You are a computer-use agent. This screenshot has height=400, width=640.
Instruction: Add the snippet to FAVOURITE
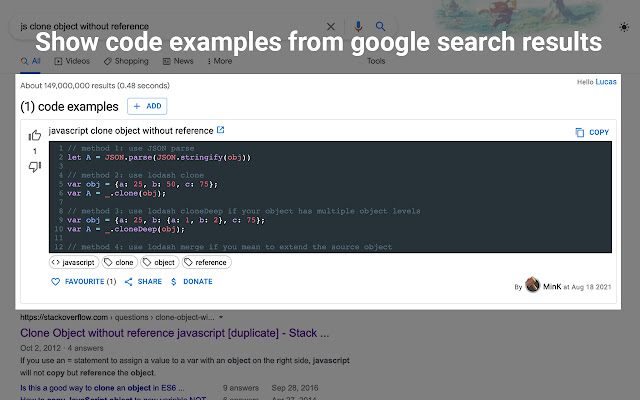84,282
